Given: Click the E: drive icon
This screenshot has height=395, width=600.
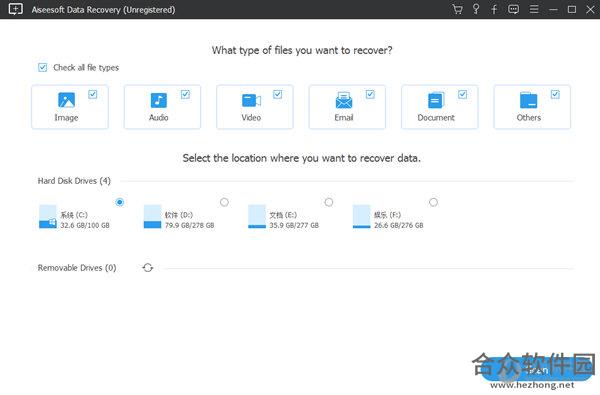Looking at the screenshot, I should coord(257,217).
